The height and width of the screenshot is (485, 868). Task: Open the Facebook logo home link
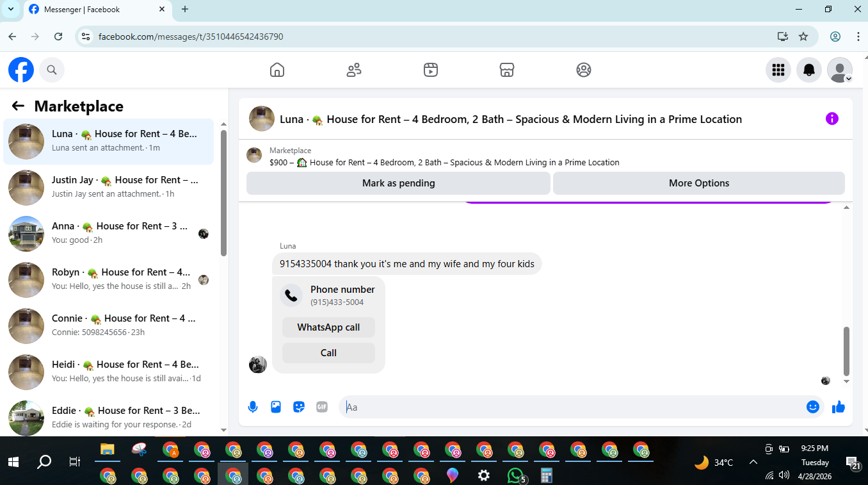pyautogui.click(x=21, y=70)
